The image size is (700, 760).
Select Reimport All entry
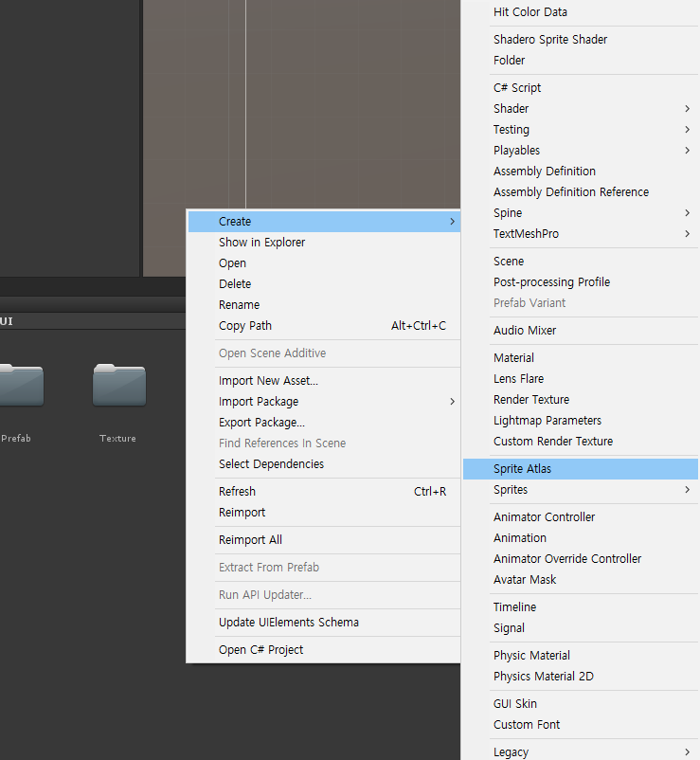pos(324,540)
